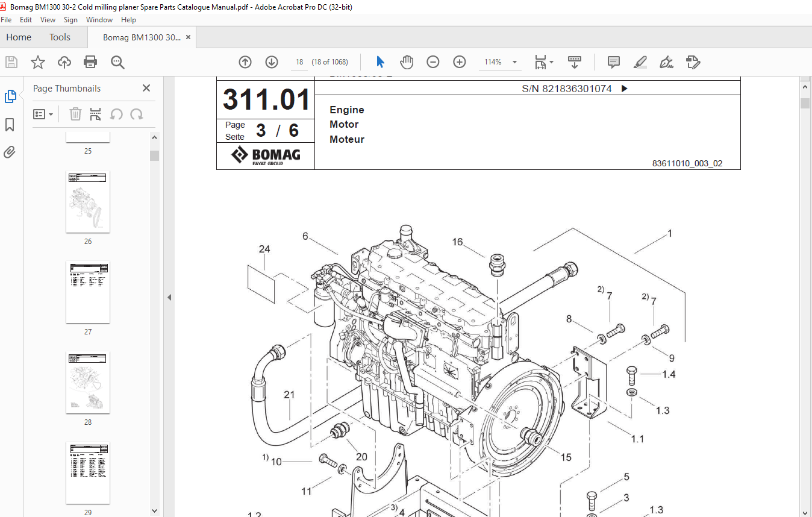The height and width of the screenshot is (517, 812).
Task: Switch to the Home tab
Action: point(19,37)
